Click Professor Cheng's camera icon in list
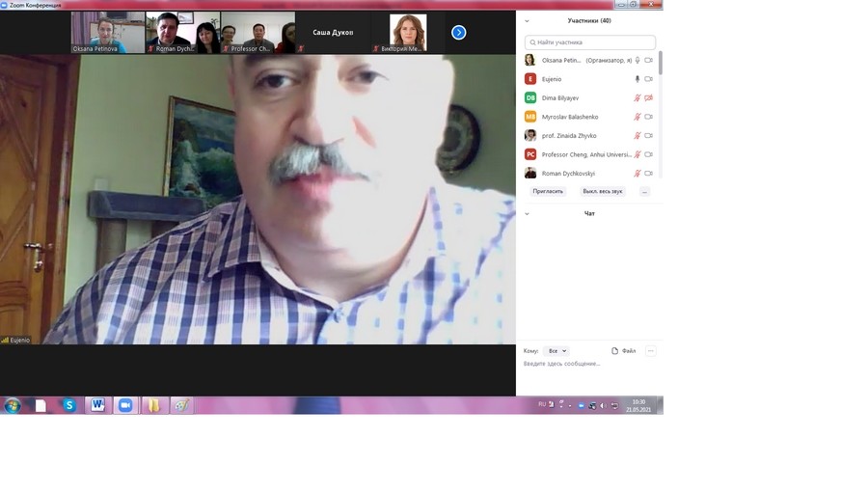Viewport: 868px width, 492px height. (x=649, y=154)
